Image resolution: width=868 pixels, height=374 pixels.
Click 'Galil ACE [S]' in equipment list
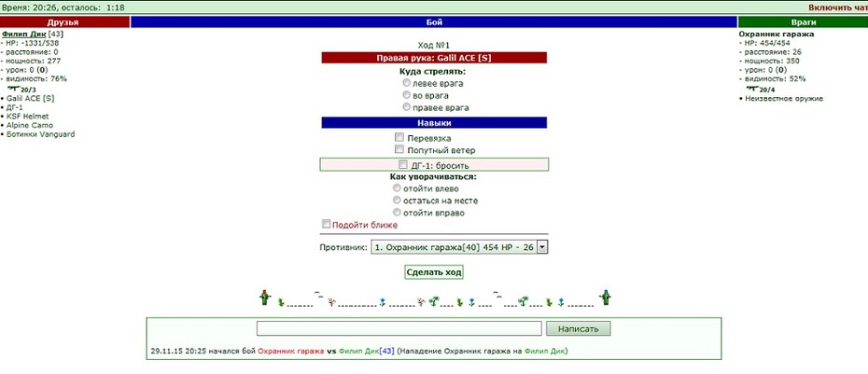pyautogui.click(x=31, y=98)
